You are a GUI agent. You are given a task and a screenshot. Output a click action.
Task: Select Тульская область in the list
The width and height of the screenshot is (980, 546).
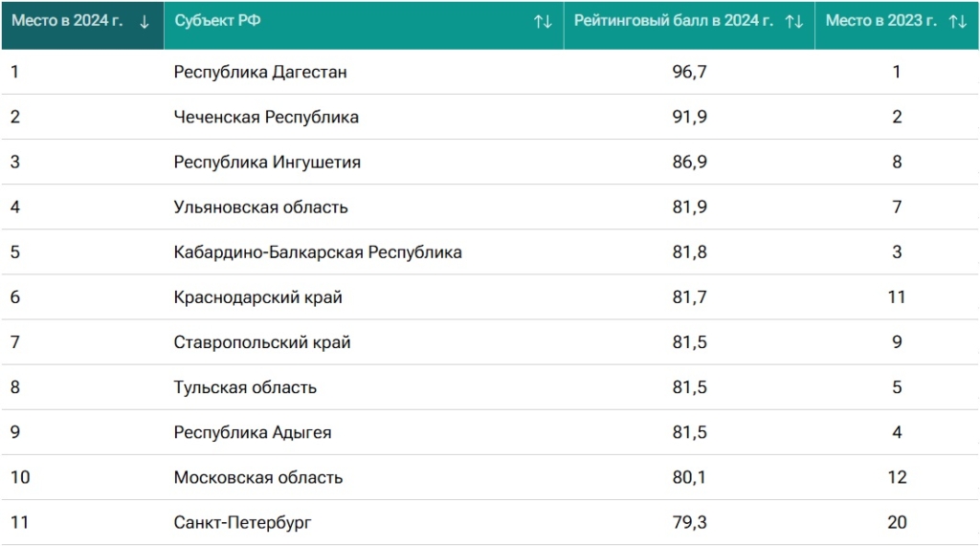245,387
